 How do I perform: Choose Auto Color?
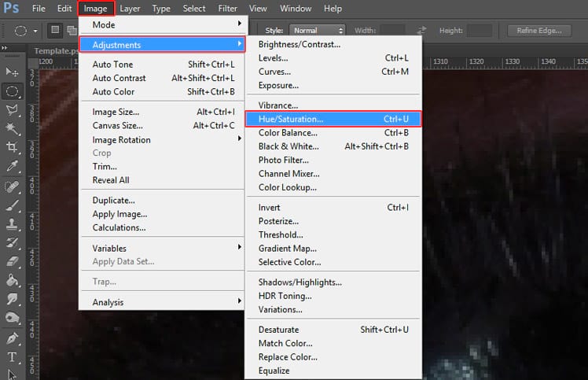162,91
